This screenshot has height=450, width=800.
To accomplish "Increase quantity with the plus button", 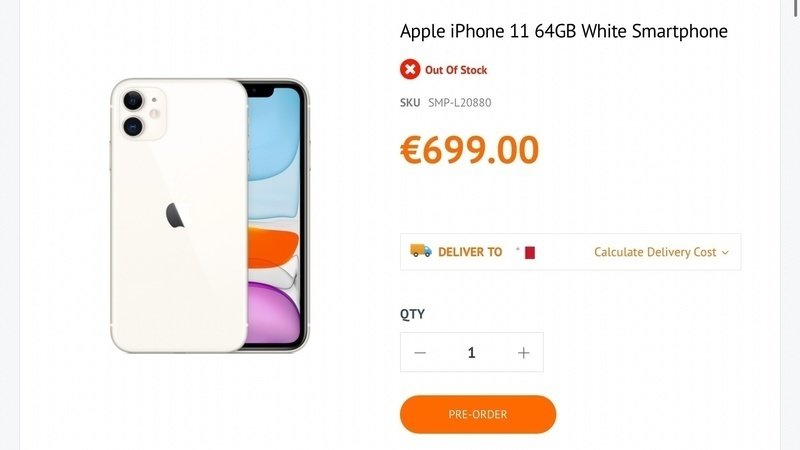I will click(523, 353).
